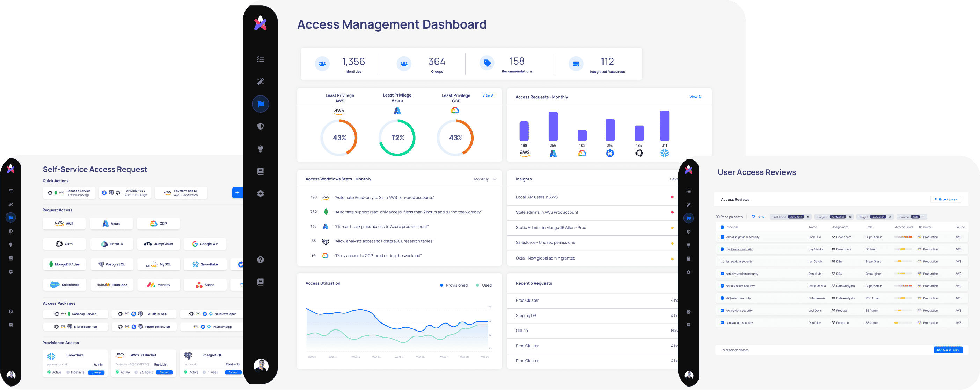Click View All next to Access Requests Monthly
The height and width of the screenshot is (390, 980).
tap(696, 97)
